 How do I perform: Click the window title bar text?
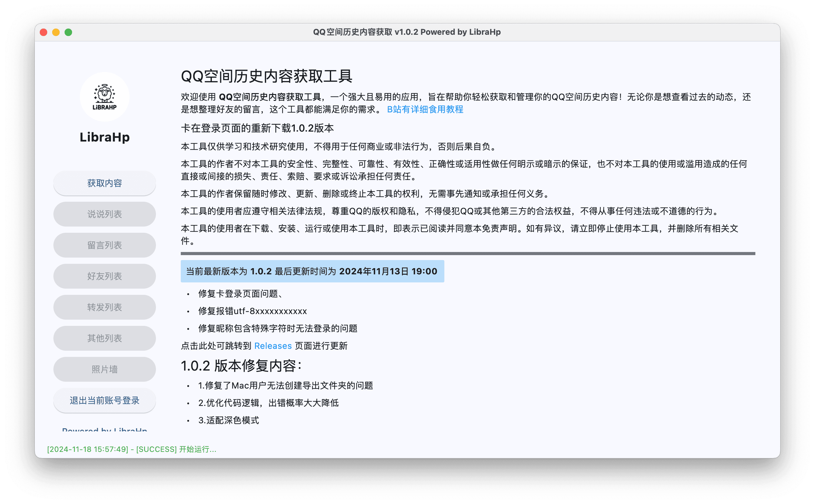[x=407, y=32]
